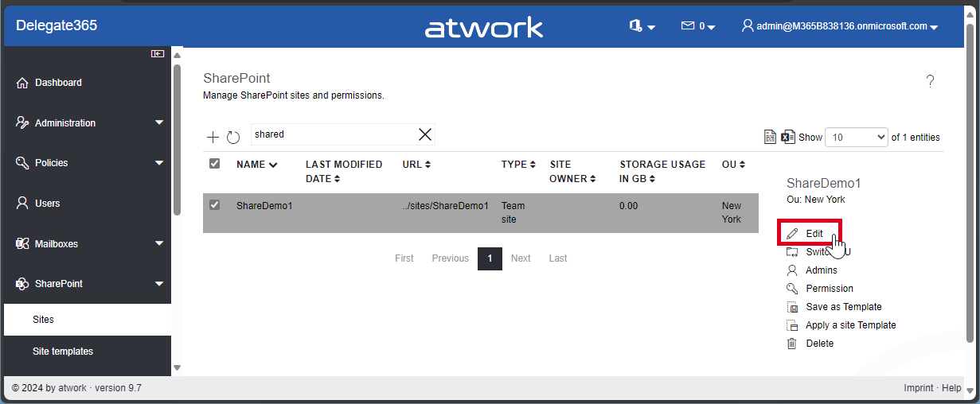980x404 pixels.
Task: Toggle the select-all header checkbox
Action: [214, 164]
